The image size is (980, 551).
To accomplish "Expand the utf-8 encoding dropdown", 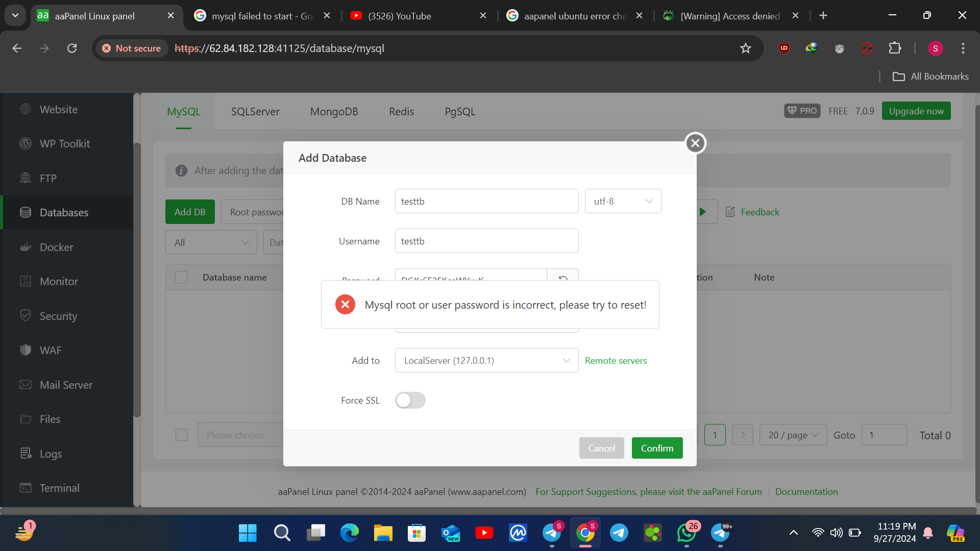I will pyautogui.click(x=623, y=202).
